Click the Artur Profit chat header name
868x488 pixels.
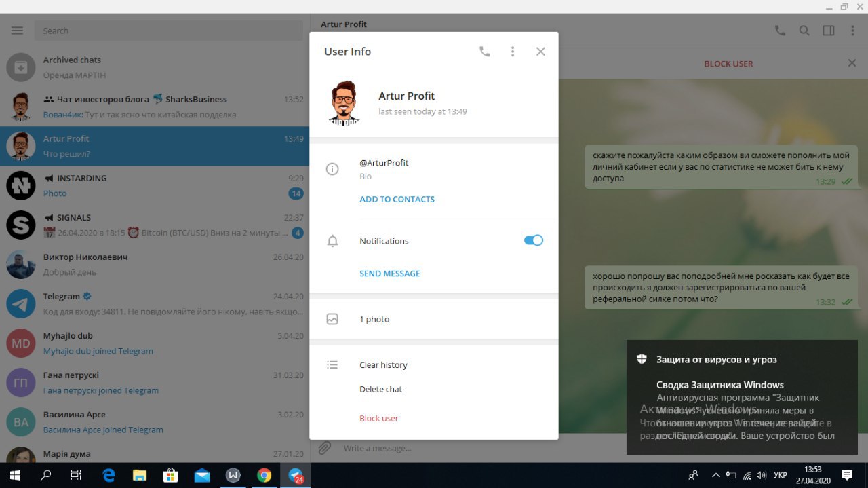point(344,24)
